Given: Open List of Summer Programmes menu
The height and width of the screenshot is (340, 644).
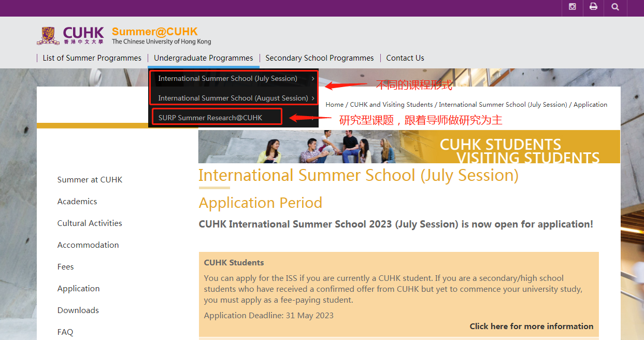Looking at the screenshot, I should 92,58.
